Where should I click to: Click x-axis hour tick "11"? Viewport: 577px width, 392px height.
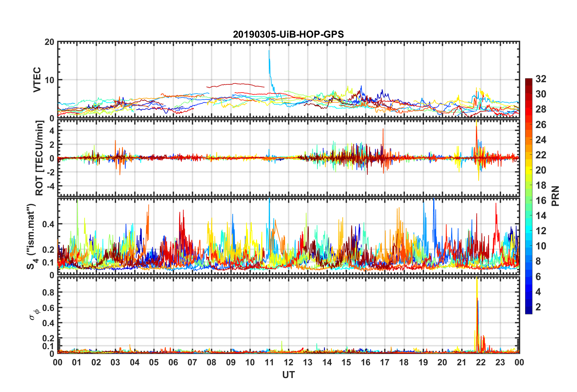coord(269,362)
